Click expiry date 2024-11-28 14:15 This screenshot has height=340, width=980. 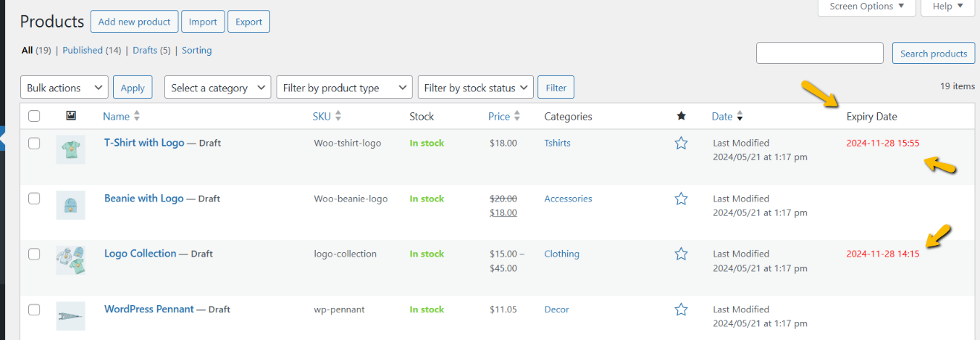882,254
